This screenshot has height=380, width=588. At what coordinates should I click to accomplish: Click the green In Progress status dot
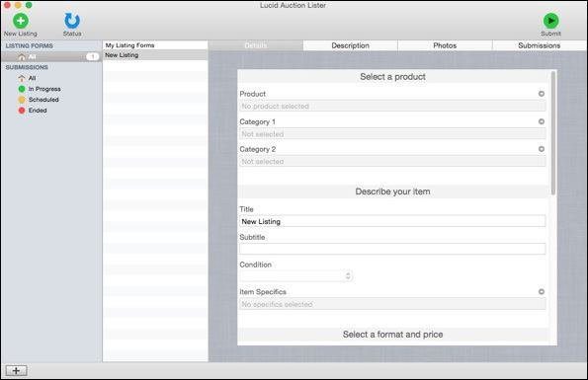tap(22, 89)
